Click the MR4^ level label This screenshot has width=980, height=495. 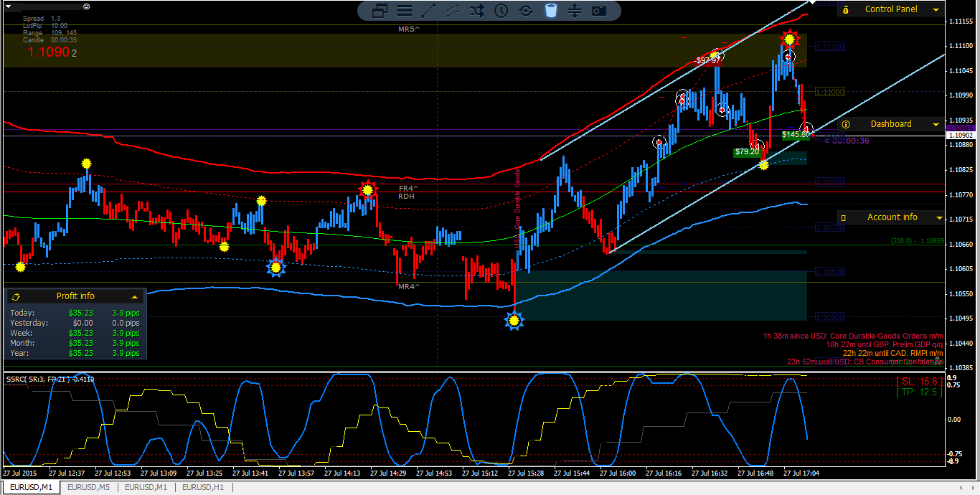408,286
